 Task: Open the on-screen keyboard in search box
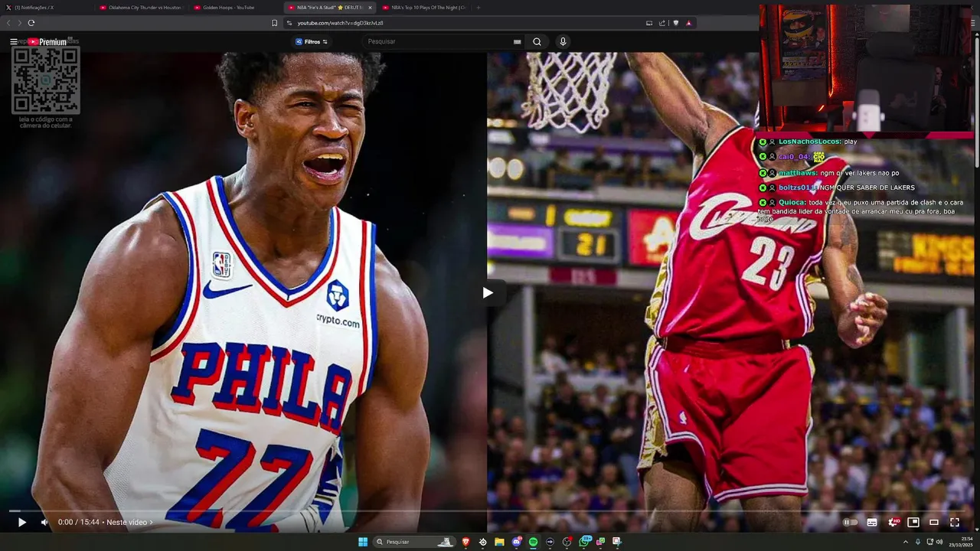click(x=518, y=41)
